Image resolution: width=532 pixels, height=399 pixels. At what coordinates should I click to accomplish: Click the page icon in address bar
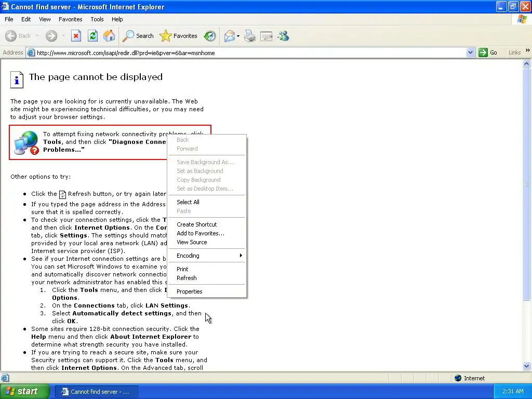click(x=31, y=52)
